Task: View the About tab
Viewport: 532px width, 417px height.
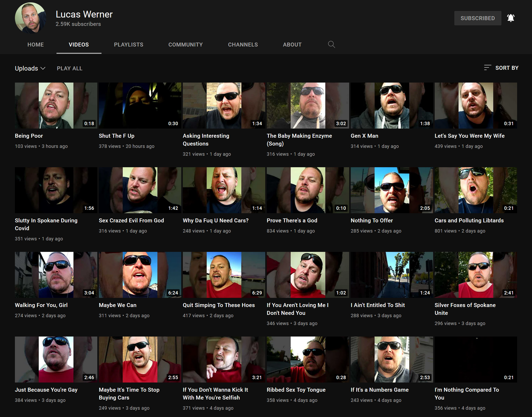Action: (292, 45)
